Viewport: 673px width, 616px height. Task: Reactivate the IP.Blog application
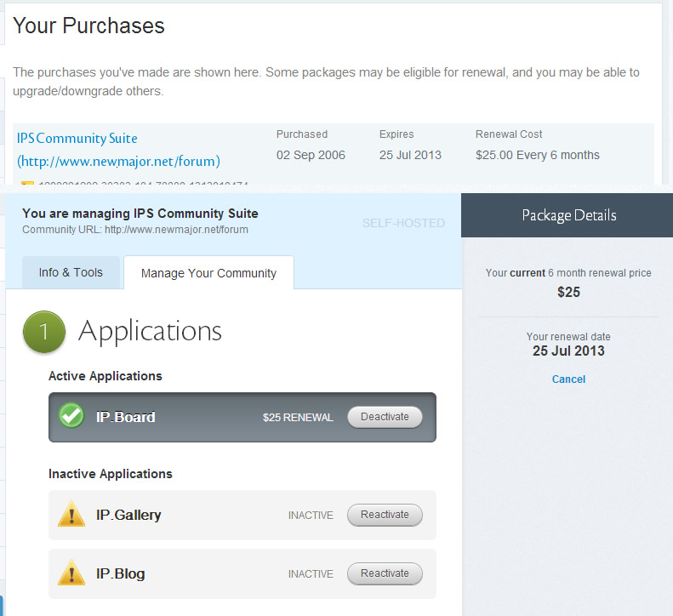385,573
